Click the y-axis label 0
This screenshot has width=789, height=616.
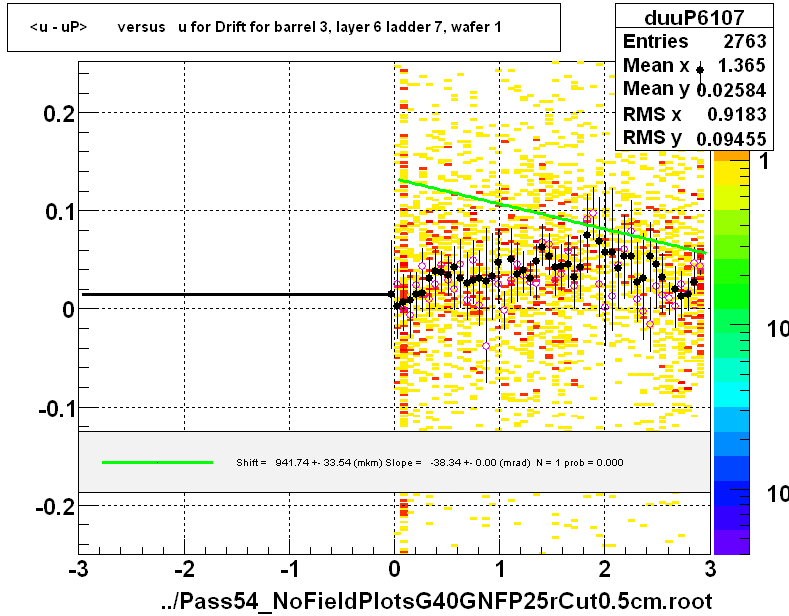click(x=68, y=310)
